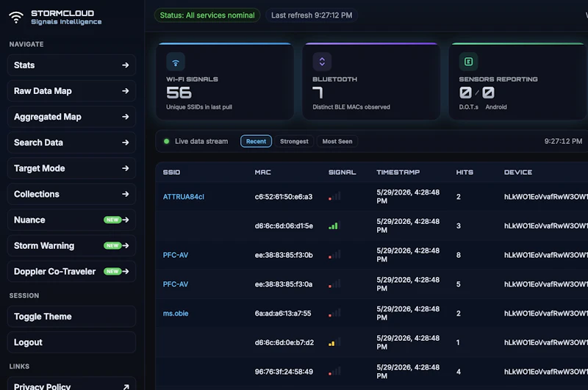Click the TIMESTAMP column header
This screenshot has height=390, width=588.
coord(398,173)
